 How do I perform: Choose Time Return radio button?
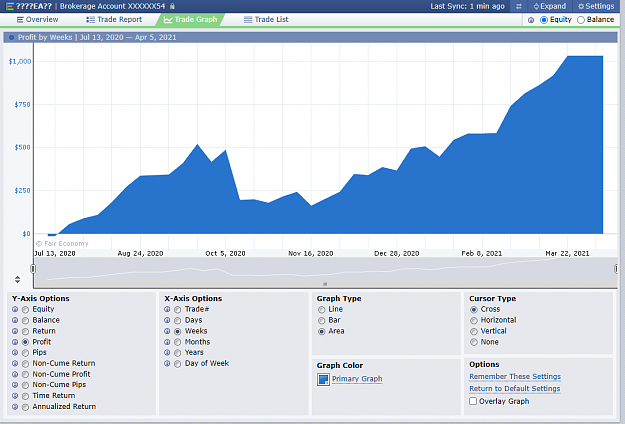click(x=26, y=396)
